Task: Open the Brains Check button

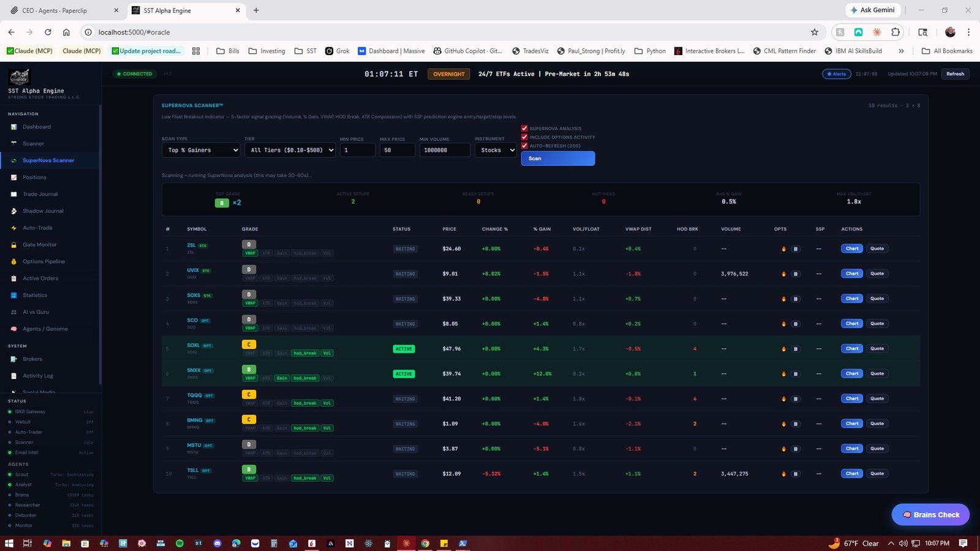Action: point(930,515)
